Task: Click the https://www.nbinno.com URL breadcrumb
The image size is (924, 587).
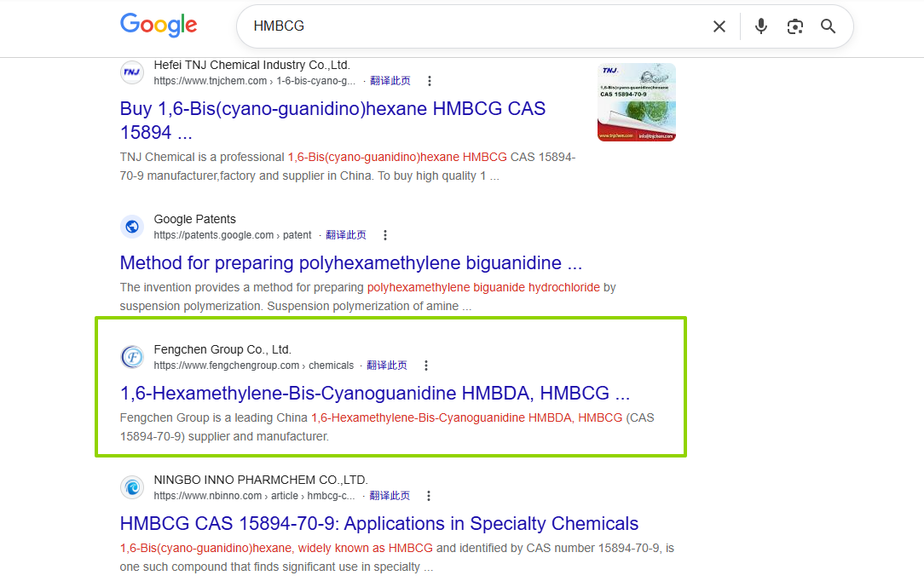Action: click(254, 496)
